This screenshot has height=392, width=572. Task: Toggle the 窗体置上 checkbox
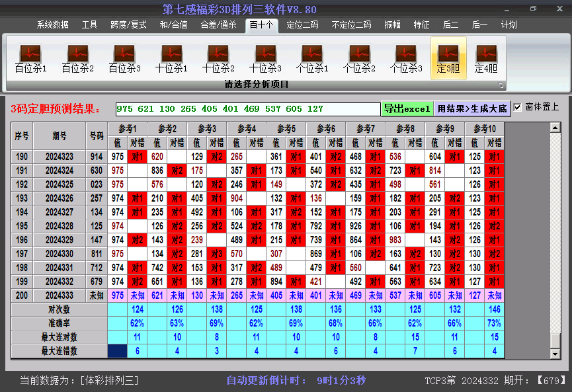[x=517, y=108]
